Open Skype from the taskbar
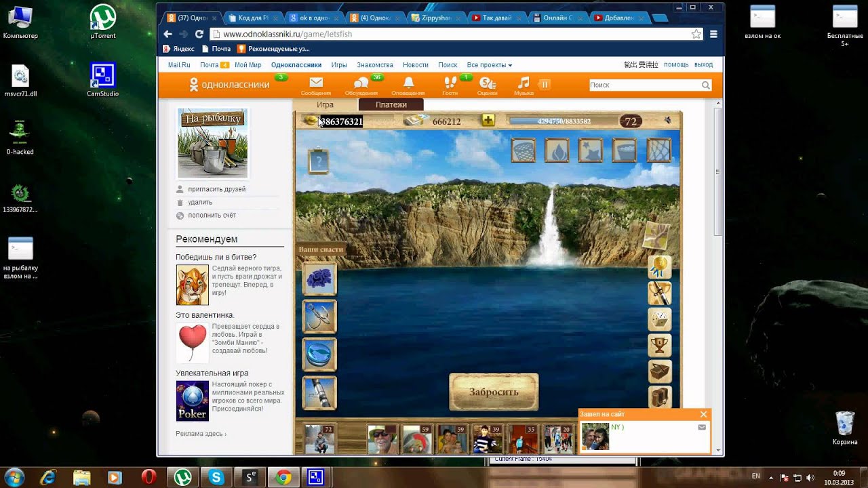The width and height of the screenshot is (868, 488). coord(216,477)
